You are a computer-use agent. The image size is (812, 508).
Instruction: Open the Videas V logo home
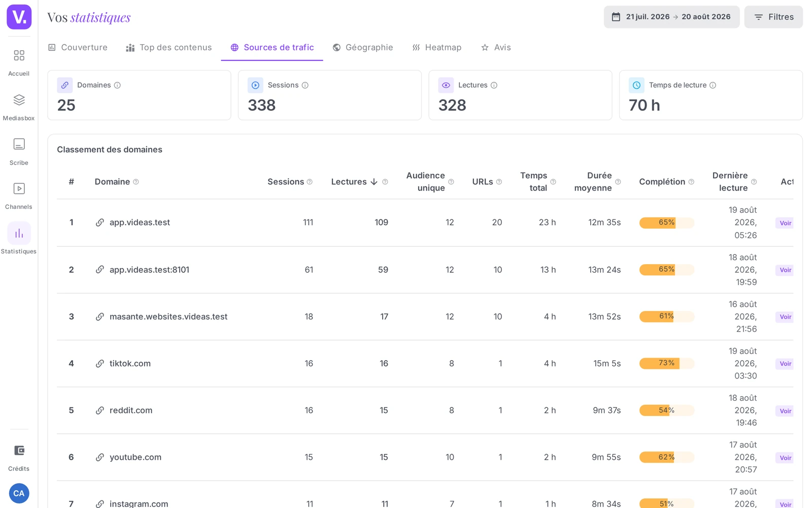[x=19, y=17]
